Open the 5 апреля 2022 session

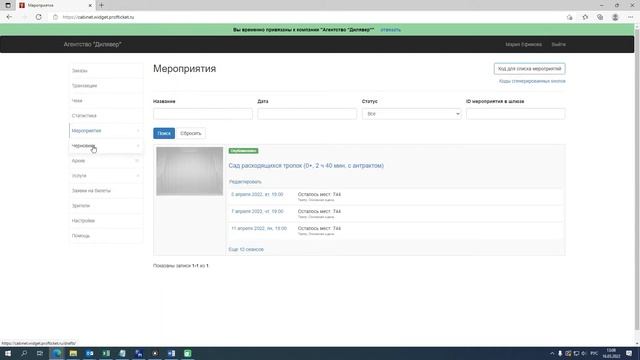(257, 195)
